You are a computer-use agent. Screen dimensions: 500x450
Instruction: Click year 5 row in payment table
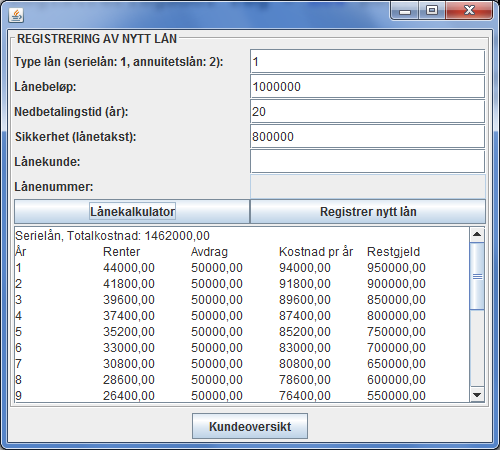tap(220, 332)
